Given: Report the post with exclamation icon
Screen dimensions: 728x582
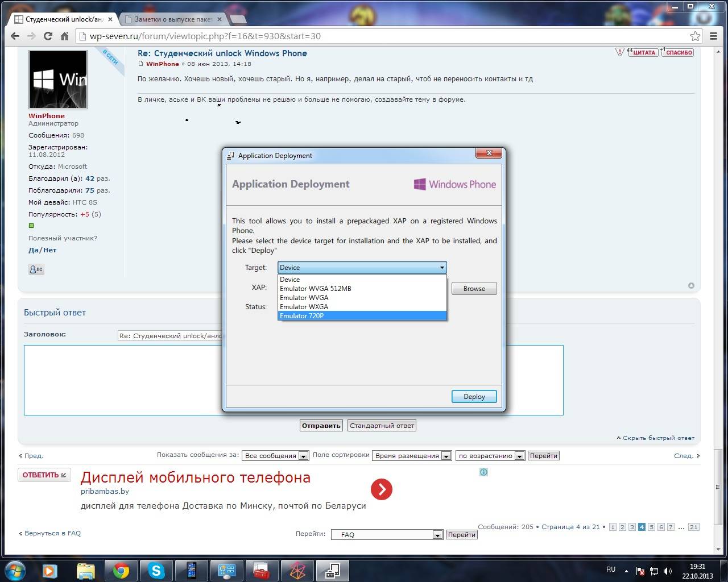Looking at the screenshot, I should point(620,52).
